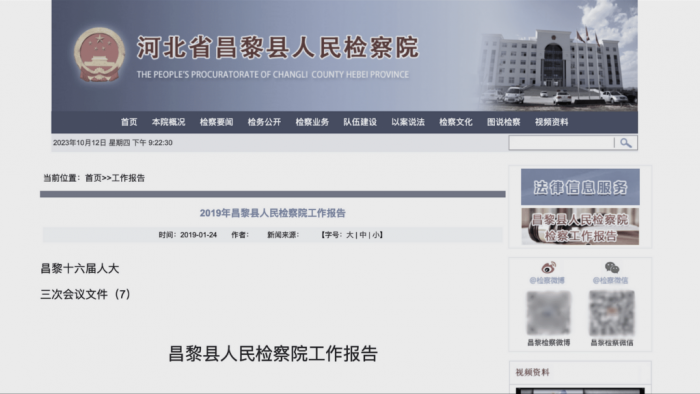700x394 pixels.
Task: Open the Weibo logo icon
Action: [548, 268]
